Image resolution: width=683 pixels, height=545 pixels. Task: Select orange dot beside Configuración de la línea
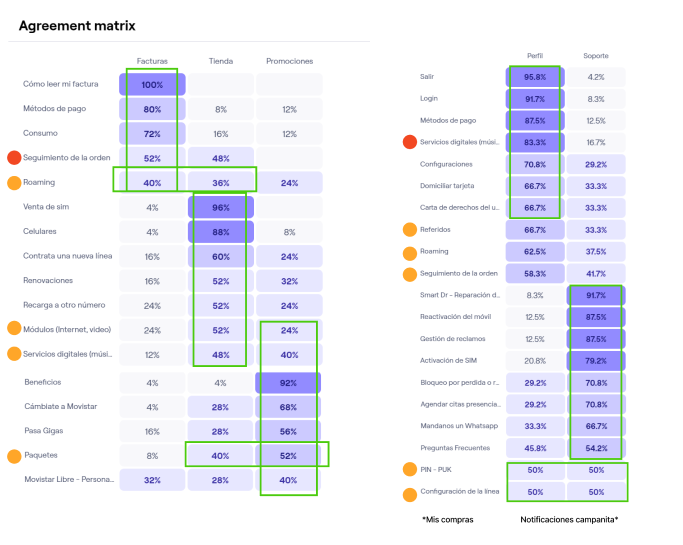408,492
